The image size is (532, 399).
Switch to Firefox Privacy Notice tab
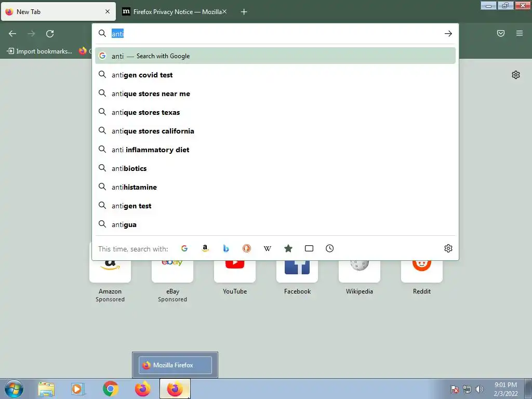point(175,12)
